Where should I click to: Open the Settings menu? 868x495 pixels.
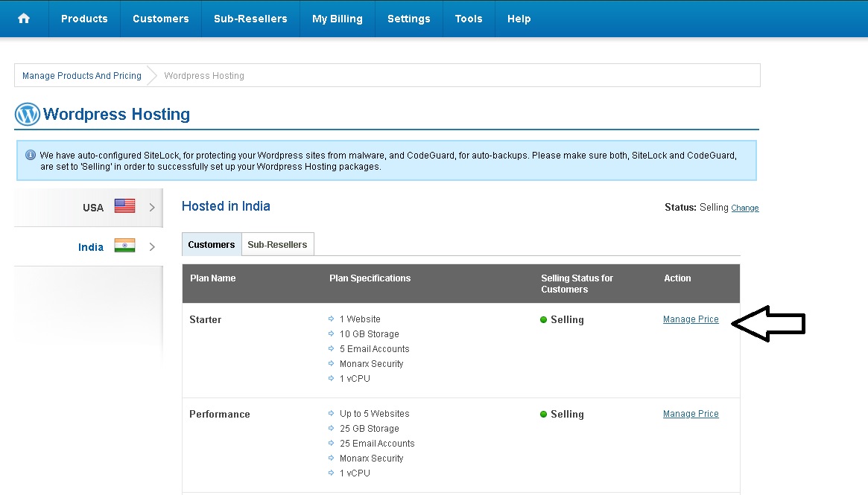pos(409,19)
